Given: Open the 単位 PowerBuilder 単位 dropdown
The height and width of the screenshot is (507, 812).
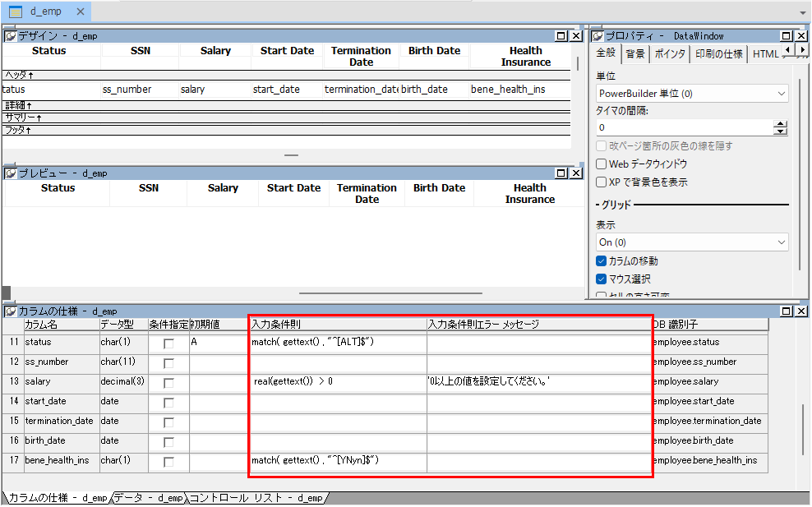Looking at the screenshot, I should pyautogui.click(x=692, y=94).
